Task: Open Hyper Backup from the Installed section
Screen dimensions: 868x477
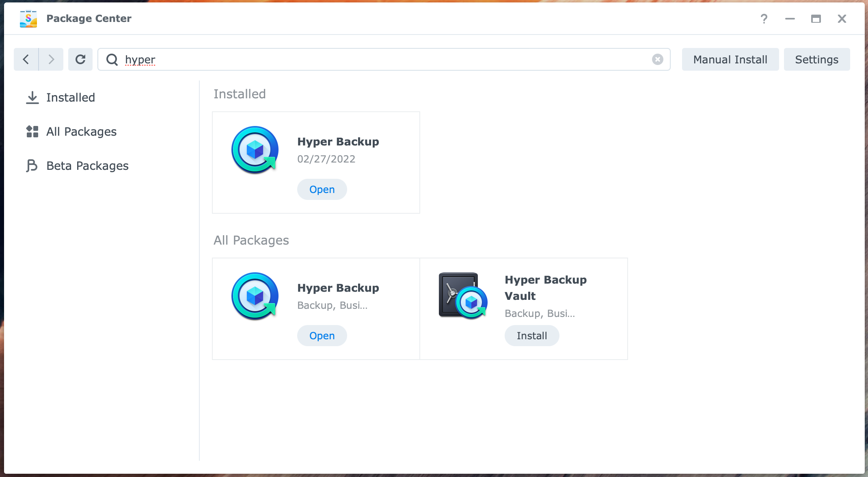Action: [322, 189]
